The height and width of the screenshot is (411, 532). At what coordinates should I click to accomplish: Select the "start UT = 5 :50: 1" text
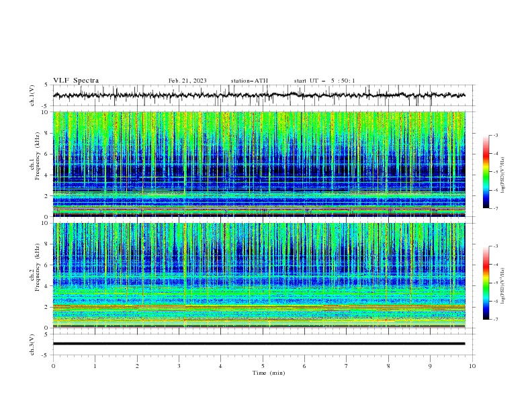pyautogui.click(x=324, y=81)
